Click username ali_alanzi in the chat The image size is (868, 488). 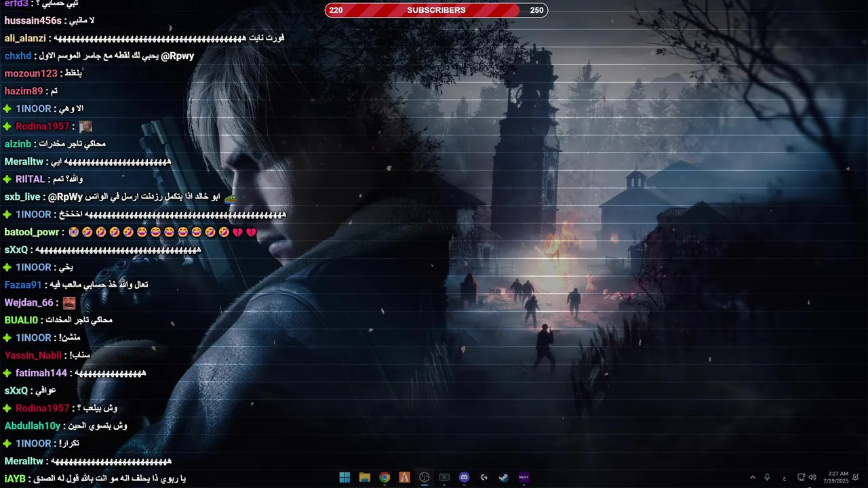pos(25,39)
